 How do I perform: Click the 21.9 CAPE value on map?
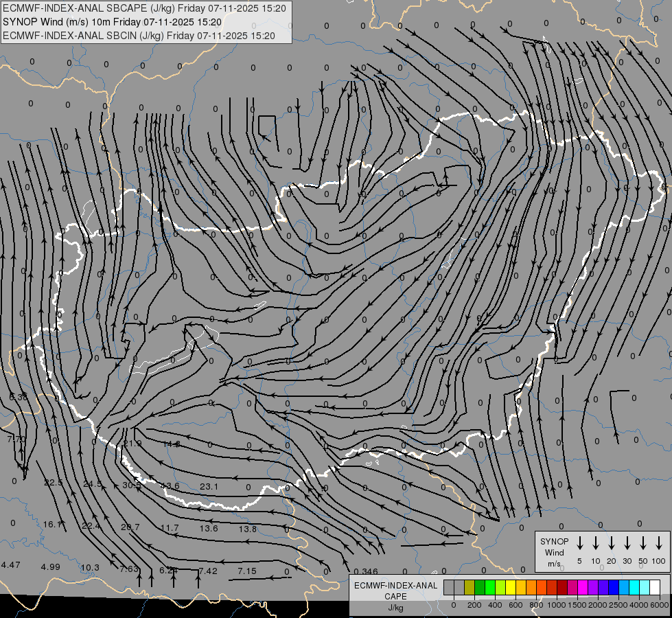[132, 443]
